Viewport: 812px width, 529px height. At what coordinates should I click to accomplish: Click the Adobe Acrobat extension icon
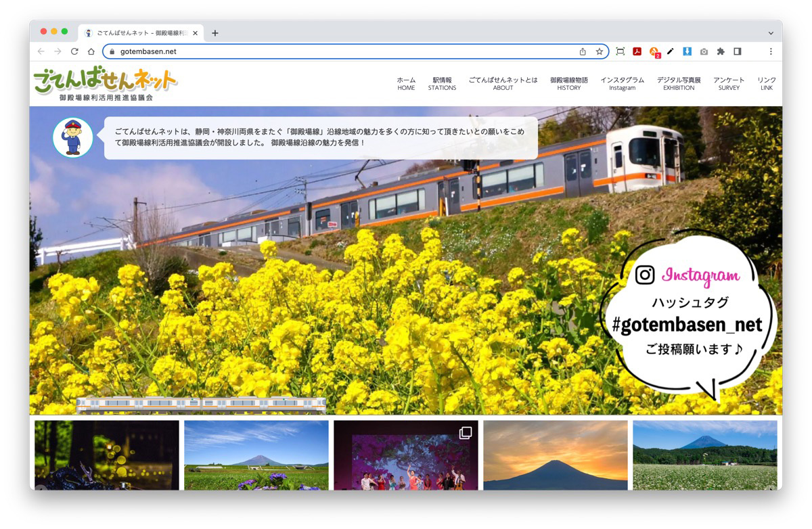tap(637, 51)
